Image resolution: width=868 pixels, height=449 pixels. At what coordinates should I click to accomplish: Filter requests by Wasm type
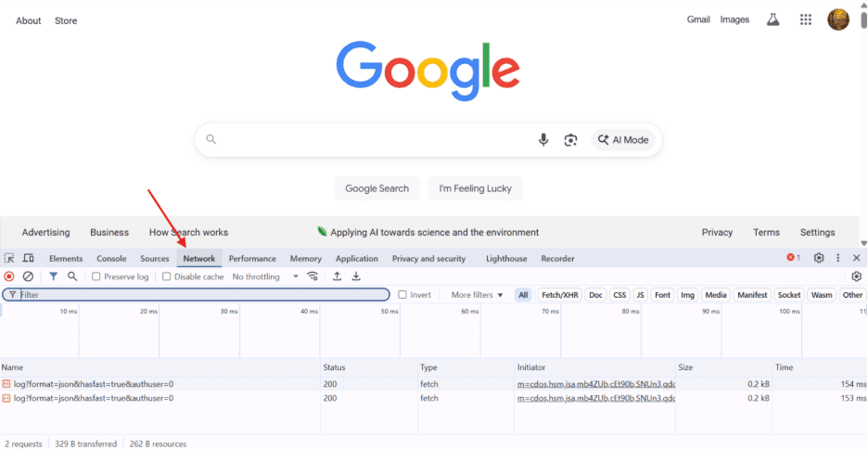(x=822, y=295)
